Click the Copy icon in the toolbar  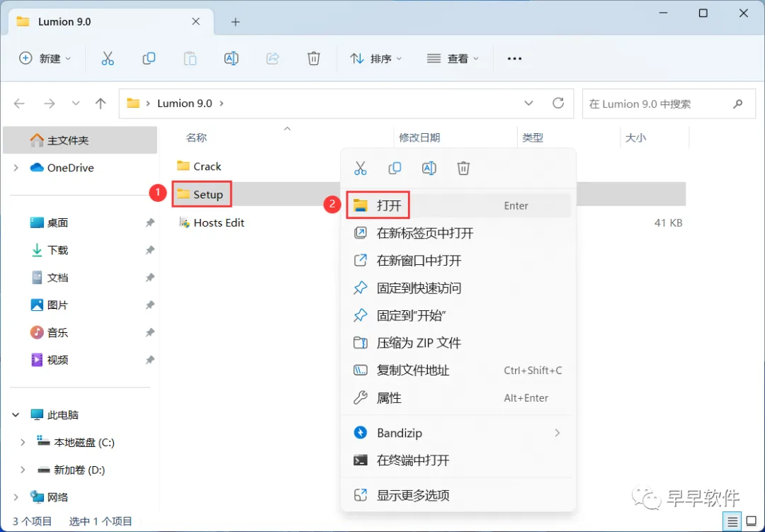tap(149, 59)
